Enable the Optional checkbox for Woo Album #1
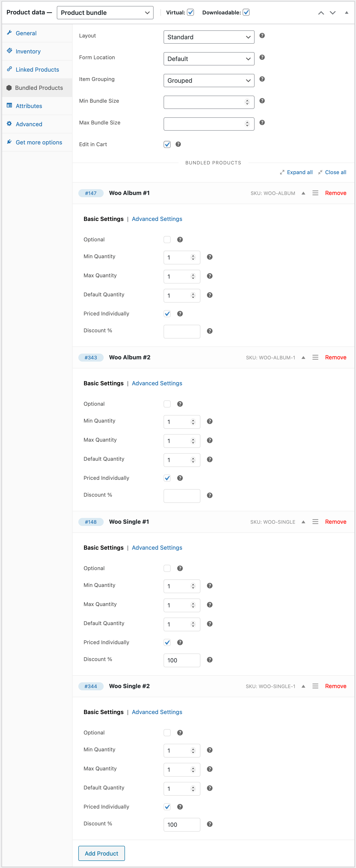The height and width of the screenshot is (868, 356). pos(167,239)
